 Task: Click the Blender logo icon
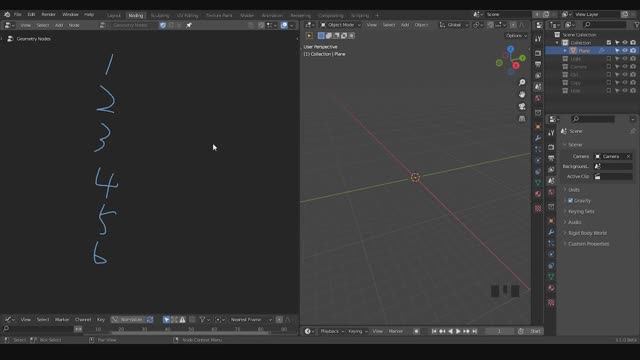(x=7, y=14)
